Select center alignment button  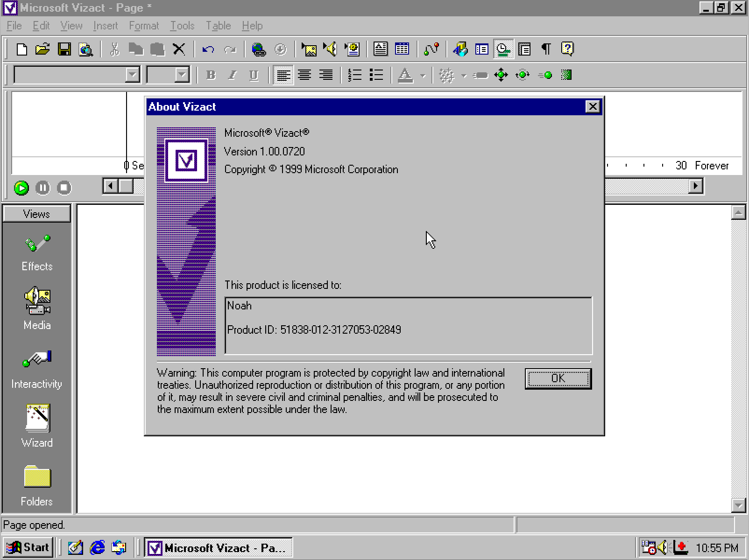point(305,75)
